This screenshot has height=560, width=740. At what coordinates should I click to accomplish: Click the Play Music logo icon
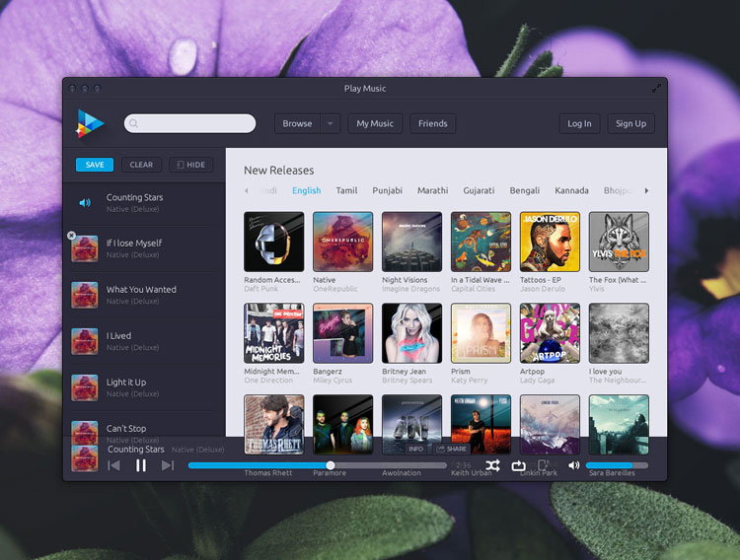pos(90,123)
